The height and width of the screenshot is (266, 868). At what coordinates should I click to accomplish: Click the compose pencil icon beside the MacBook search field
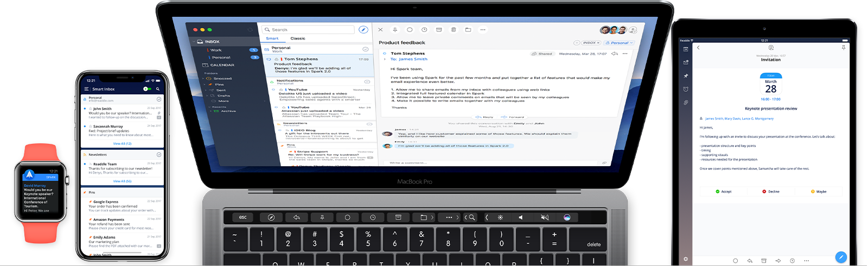[x=363, y=29]
